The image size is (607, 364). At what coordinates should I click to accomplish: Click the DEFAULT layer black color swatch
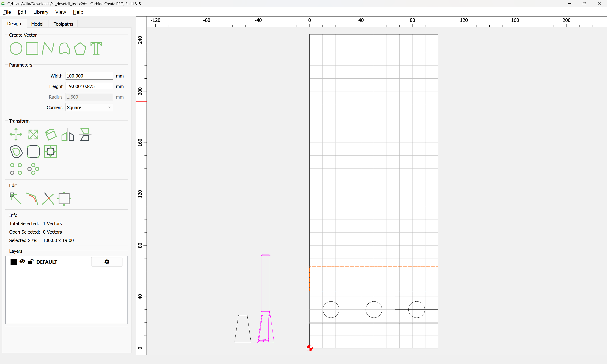pyautogui.click(x=14, y=262)
